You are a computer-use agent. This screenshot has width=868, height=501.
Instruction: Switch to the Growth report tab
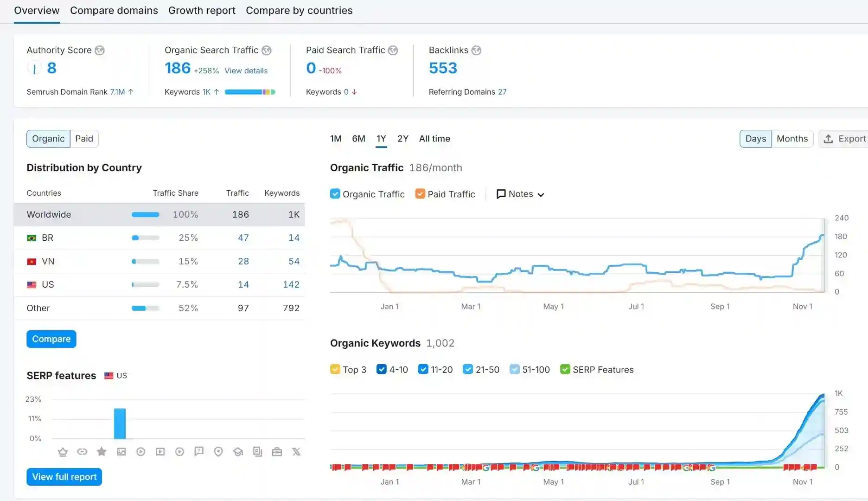pos(202,11)
